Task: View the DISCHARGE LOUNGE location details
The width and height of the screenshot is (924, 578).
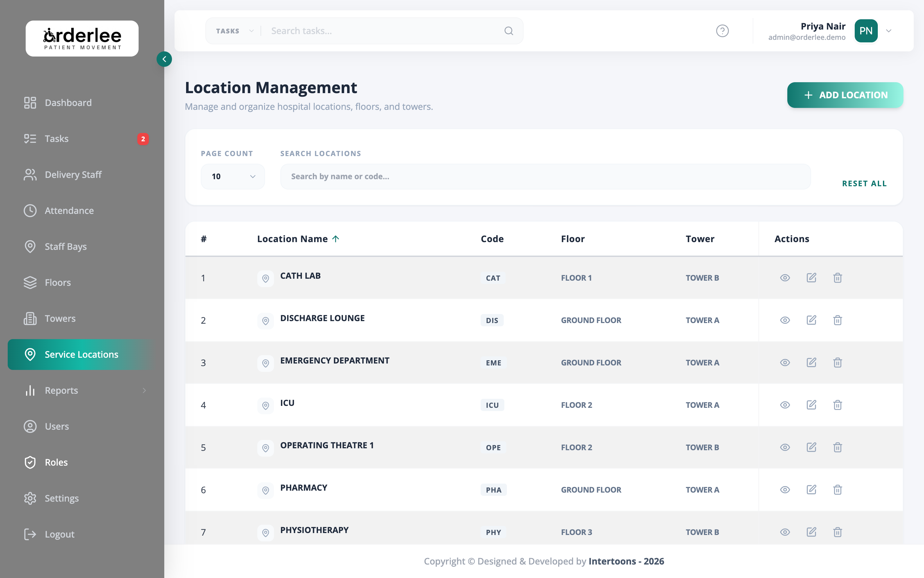Action: coord(785,320)
